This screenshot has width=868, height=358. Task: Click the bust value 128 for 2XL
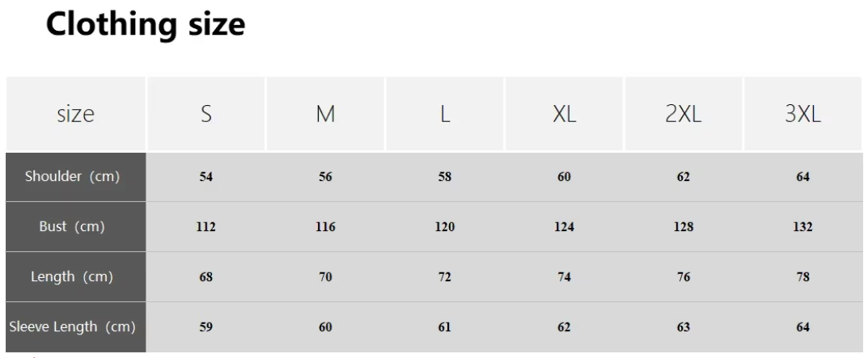click(684, 227)
